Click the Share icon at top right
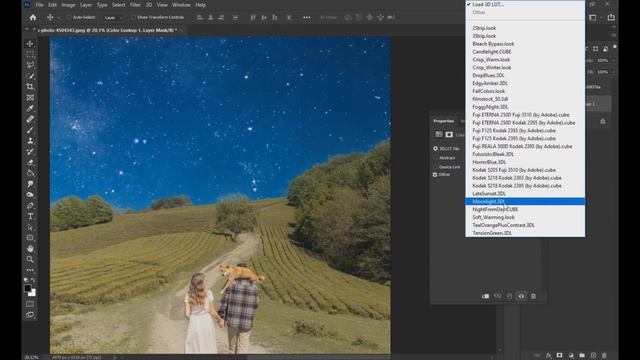This screenshot has height=360, width=640. (x=611, y=17)
